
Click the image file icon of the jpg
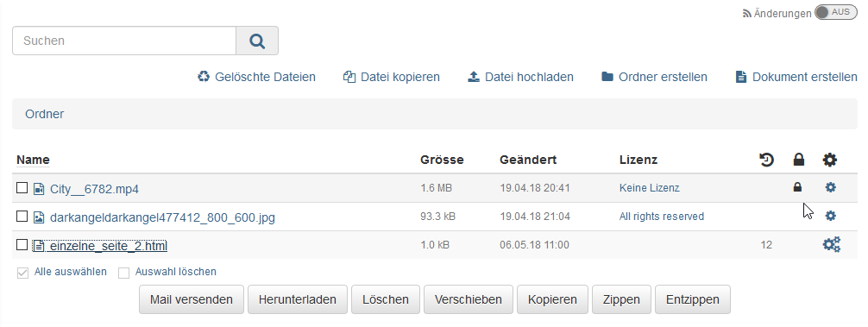tap(39, 217)
